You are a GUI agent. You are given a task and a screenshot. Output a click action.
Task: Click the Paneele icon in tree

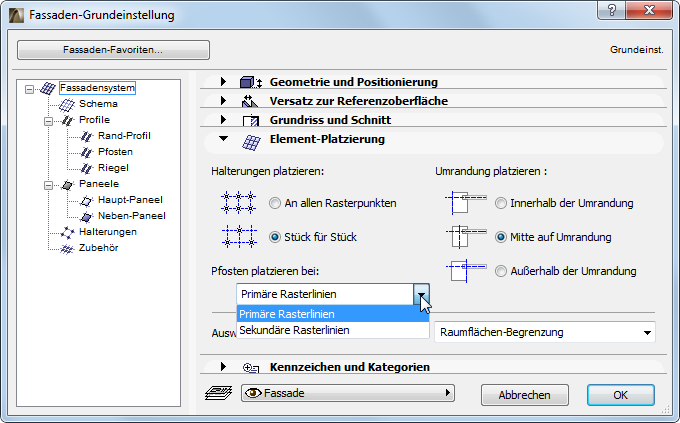(67, 184)
